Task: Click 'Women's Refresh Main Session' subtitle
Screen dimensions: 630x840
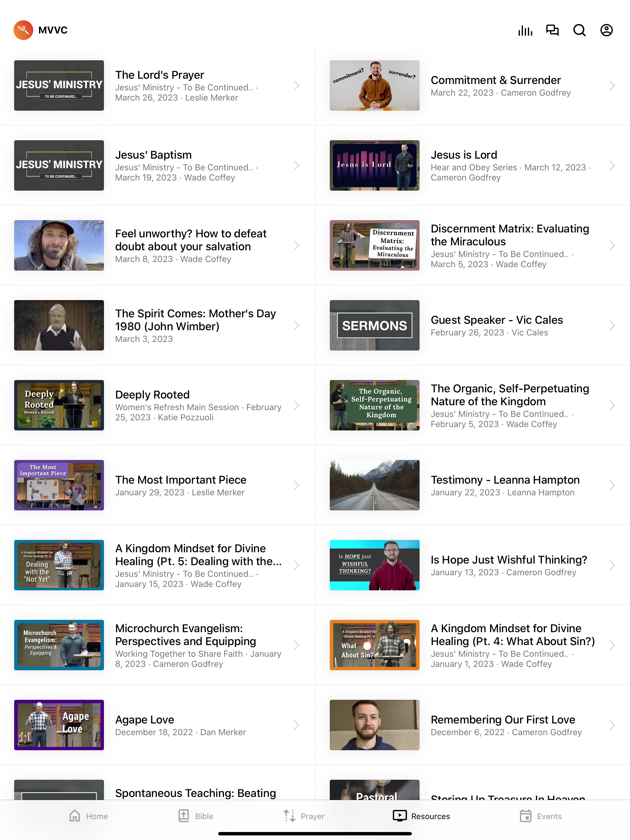Action: tap(177, 407)
